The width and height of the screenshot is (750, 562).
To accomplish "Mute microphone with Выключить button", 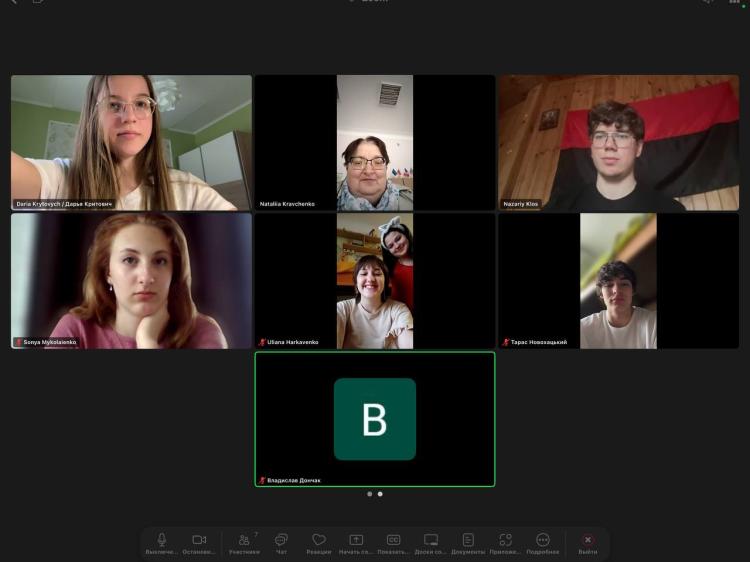I will point(162,543).
